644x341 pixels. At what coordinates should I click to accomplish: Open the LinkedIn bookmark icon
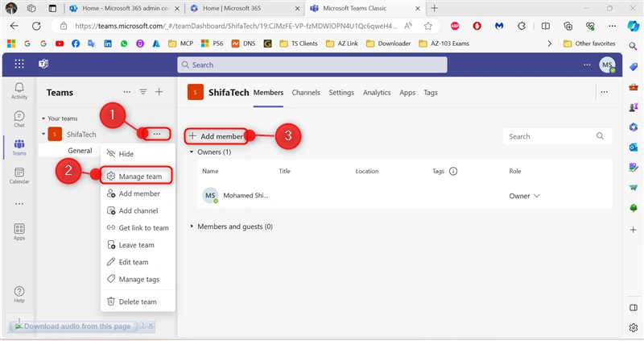point(108,44)
